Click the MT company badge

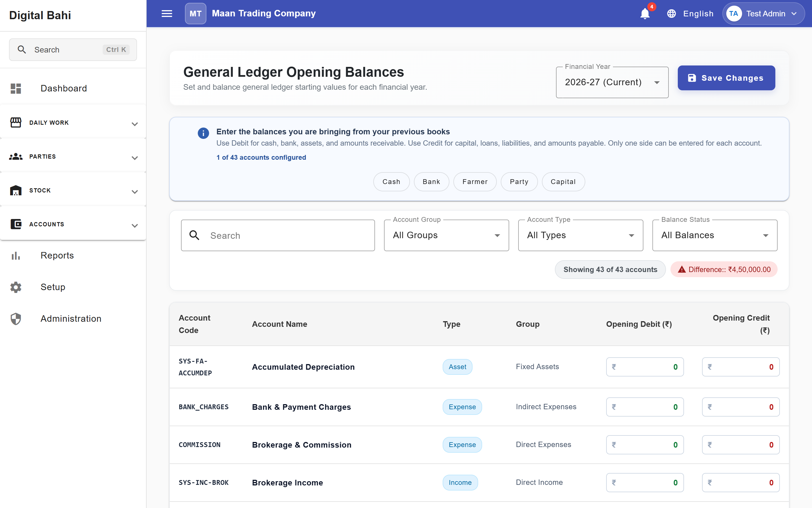[x=196, y=14]
